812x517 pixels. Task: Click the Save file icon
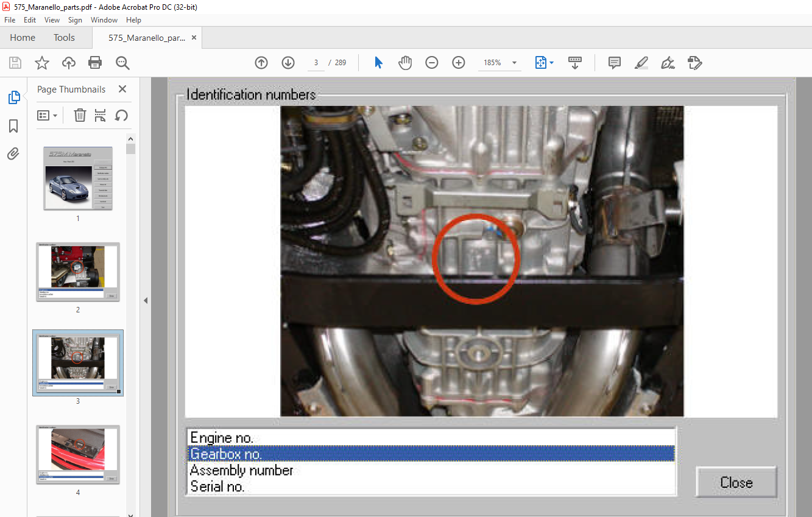pyautogui.click(x=15, y=63)
